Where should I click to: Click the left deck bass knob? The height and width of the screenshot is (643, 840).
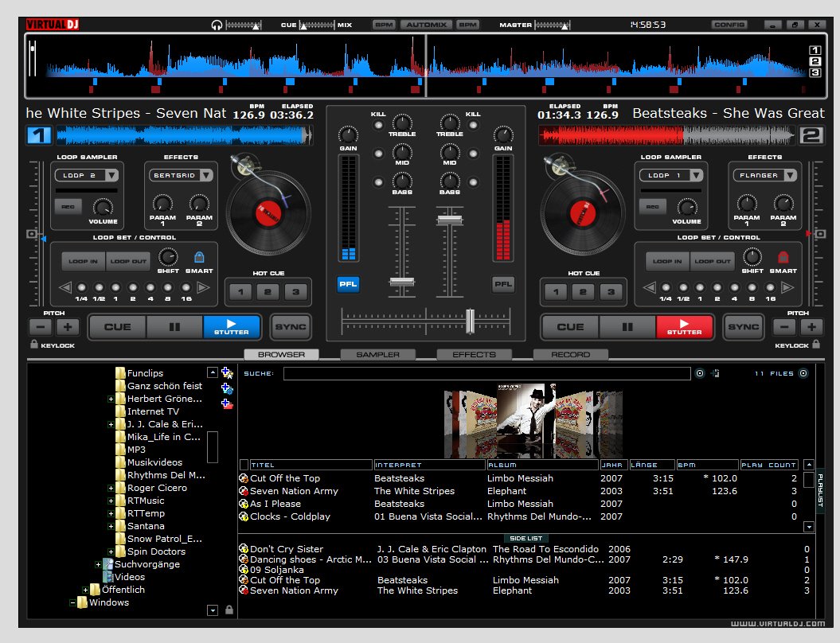[x=402, y=181]
